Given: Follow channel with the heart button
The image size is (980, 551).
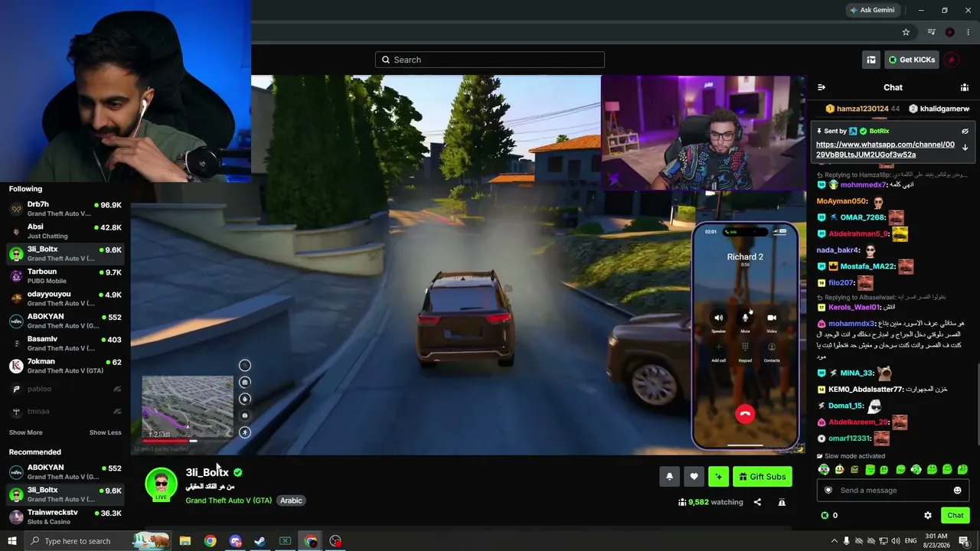Looking at the screenshot, I should (694, 477).
